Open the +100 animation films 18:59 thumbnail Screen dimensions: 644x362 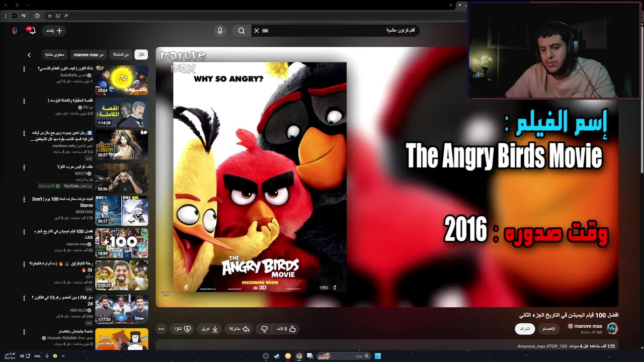(x=122, y=243)
